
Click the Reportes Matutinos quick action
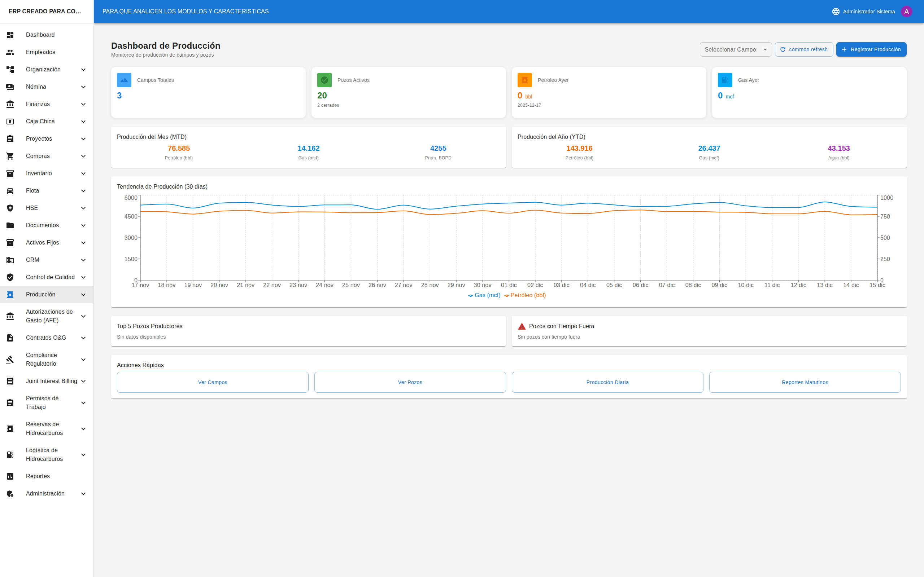[x=805, y=382]
